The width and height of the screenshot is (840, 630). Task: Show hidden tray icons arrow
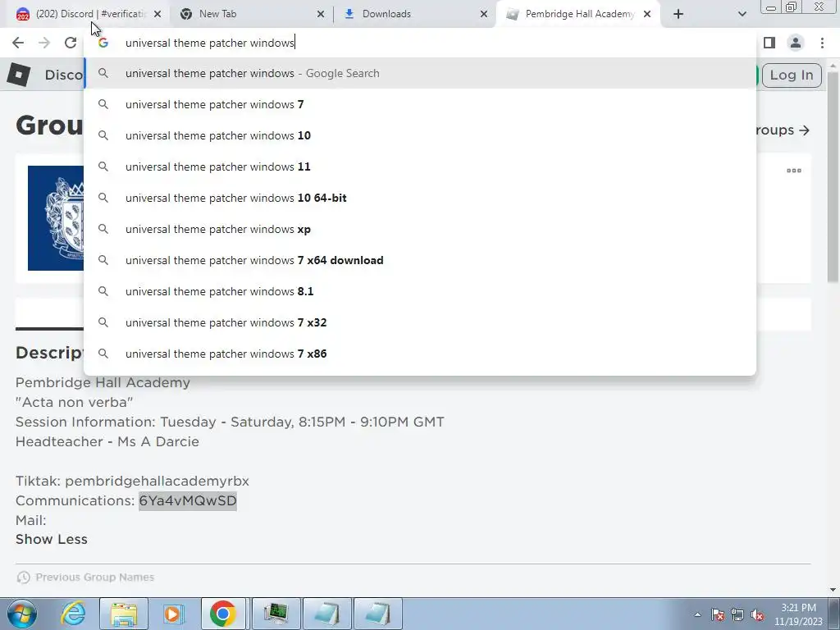697,614
